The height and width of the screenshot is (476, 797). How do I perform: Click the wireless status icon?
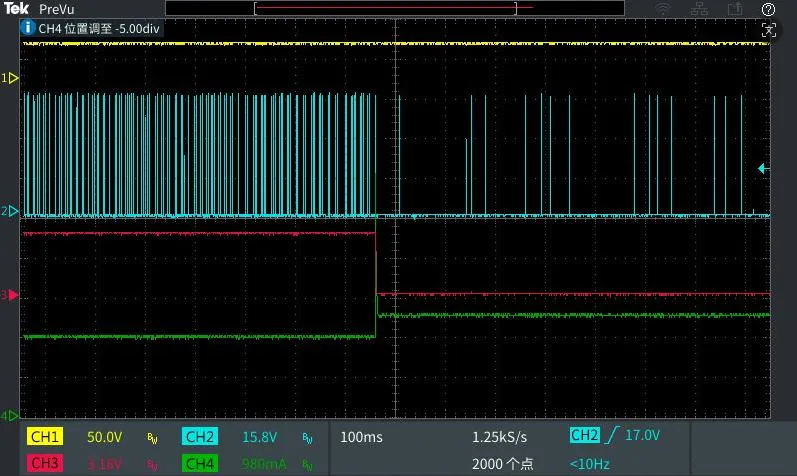click(662, 9)
